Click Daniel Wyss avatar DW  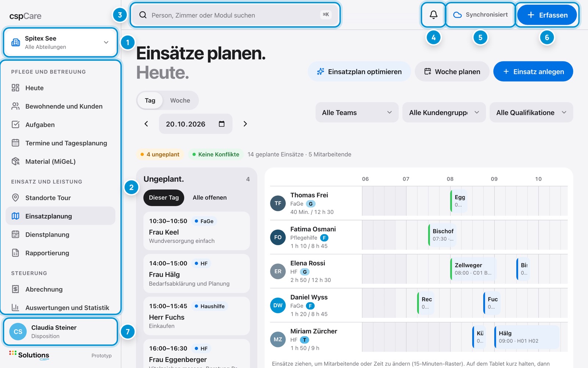click(278, 305)
